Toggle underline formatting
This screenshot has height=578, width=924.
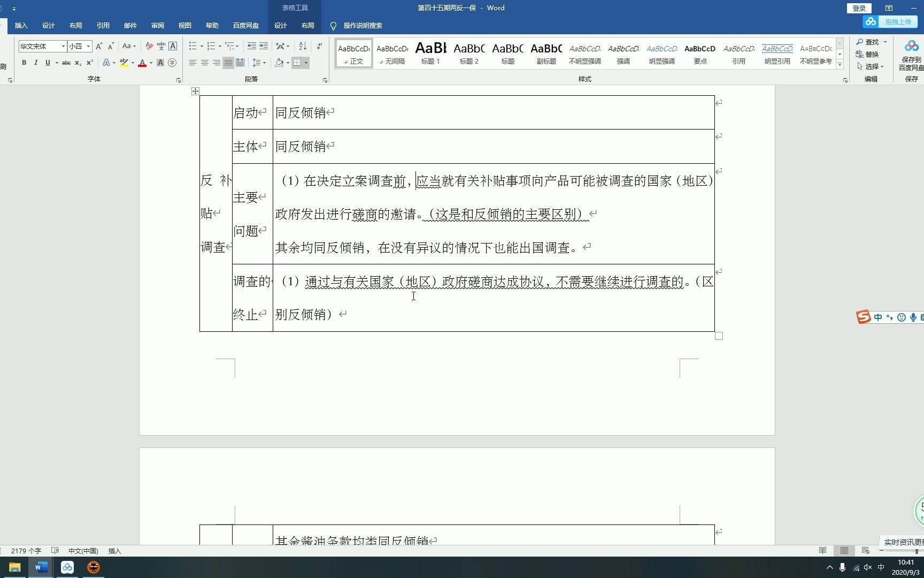point(48,63)
